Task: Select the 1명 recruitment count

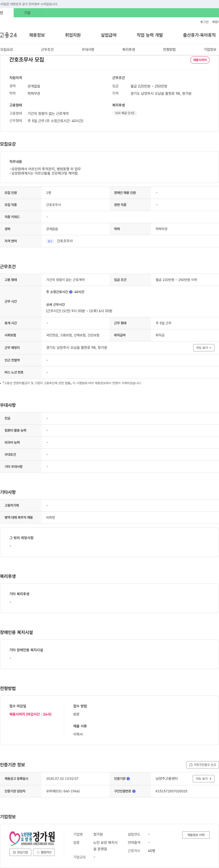Action: click(49, 193)
